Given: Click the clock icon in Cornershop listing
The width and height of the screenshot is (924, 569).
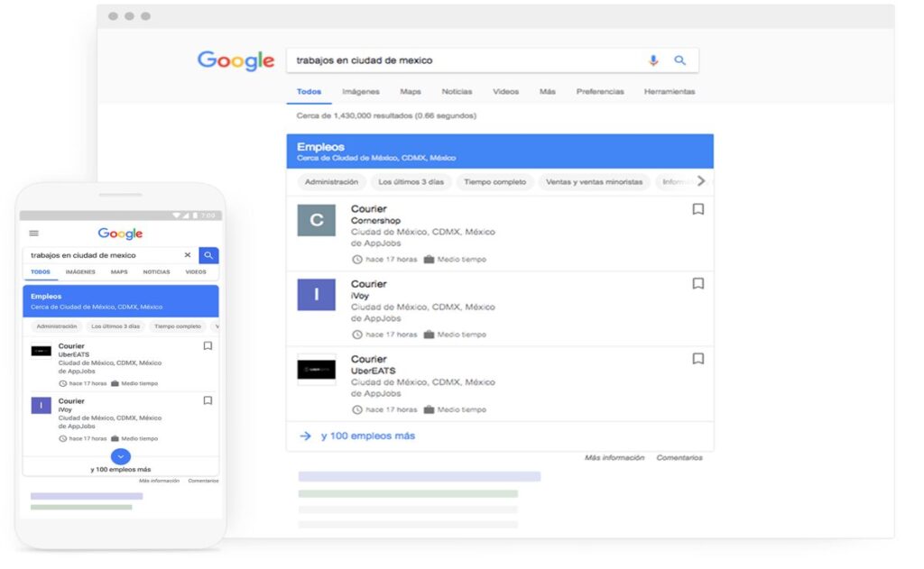Looking at the screenshot, I should click(357, 259).
